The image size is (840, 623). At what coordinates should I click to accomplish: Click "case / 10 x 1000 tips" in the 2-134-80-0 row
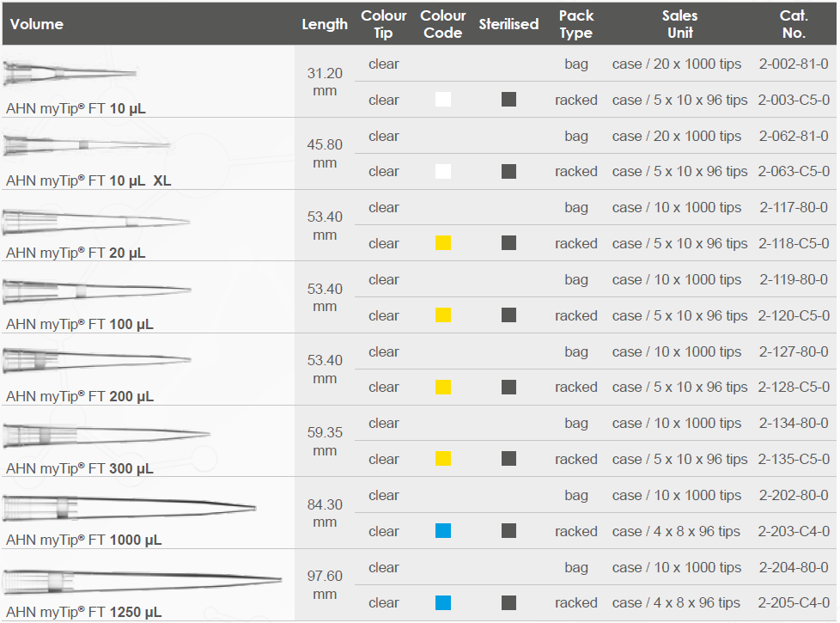[677, 423]
